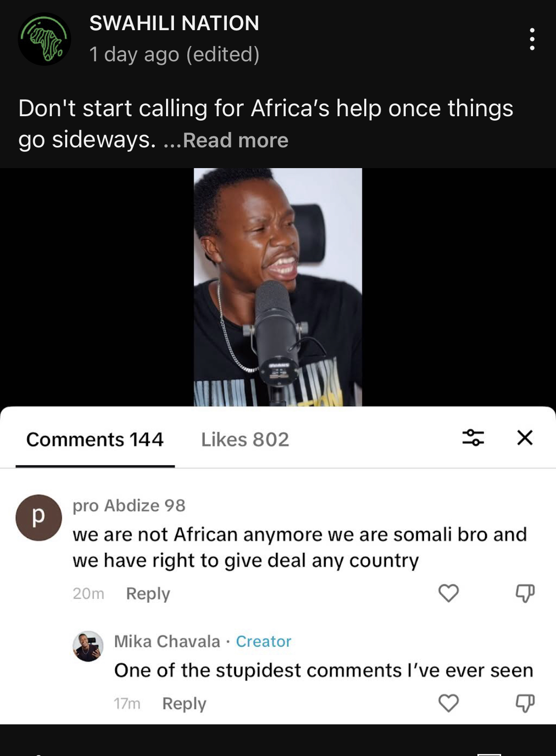Switch to the Comments 144 tab
556x756 pixels.
95,440
